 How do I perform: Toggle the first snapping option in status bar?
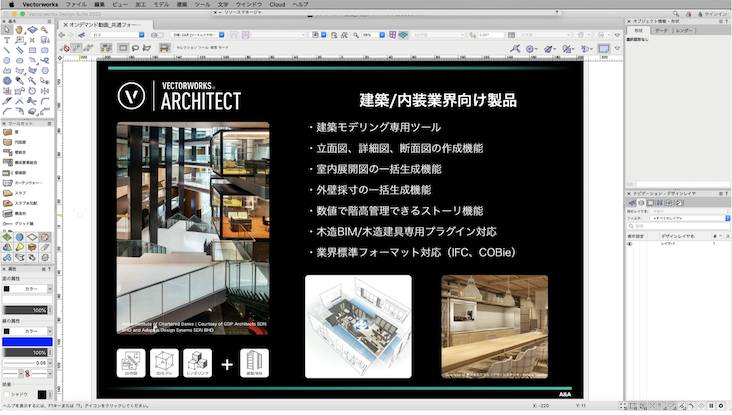[623, 406]
